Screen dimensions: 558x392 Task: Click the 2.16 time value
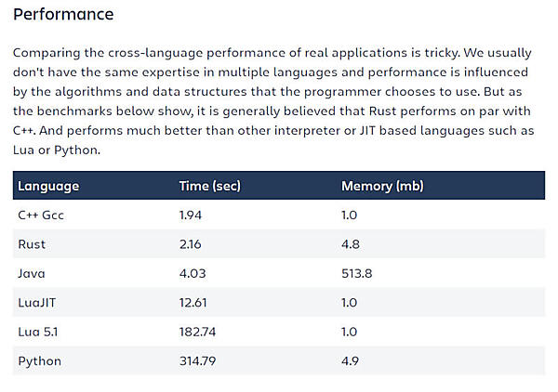tap(191, 244)
